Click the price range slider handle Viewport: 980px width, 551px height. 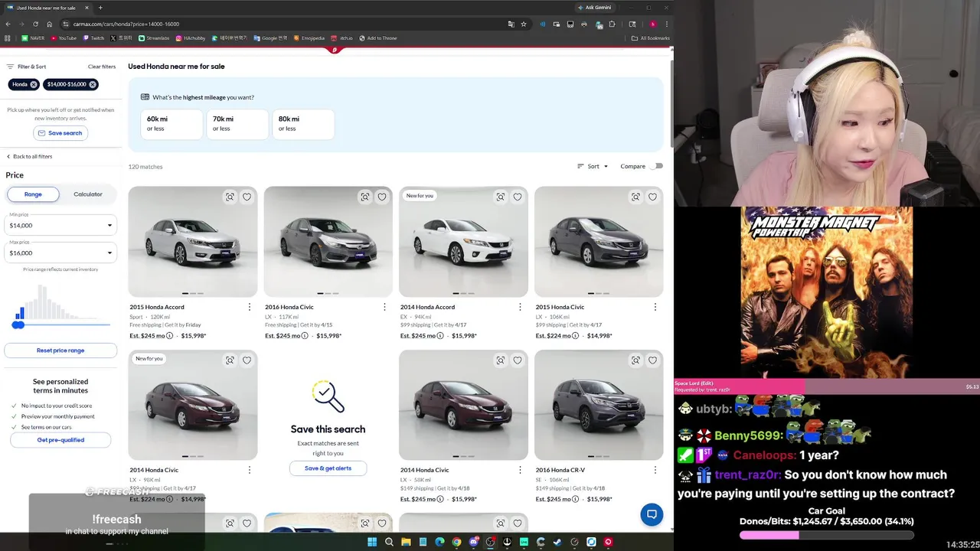[18, 324]
